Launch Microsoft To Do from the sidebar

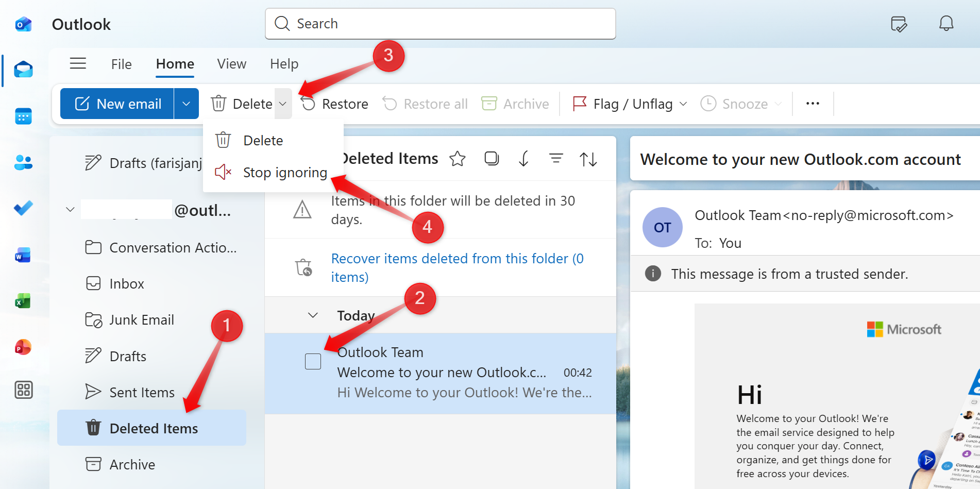[x=23, y=208]
